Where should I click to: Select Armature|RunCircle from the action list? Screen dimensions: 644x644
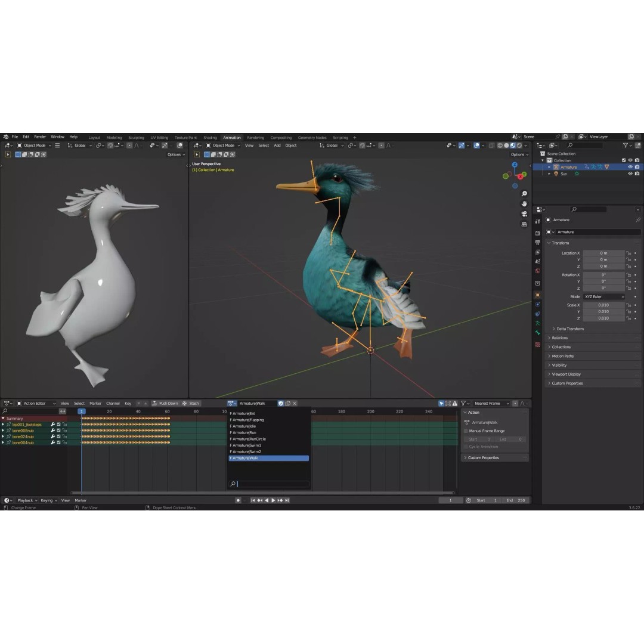(268, 439)
